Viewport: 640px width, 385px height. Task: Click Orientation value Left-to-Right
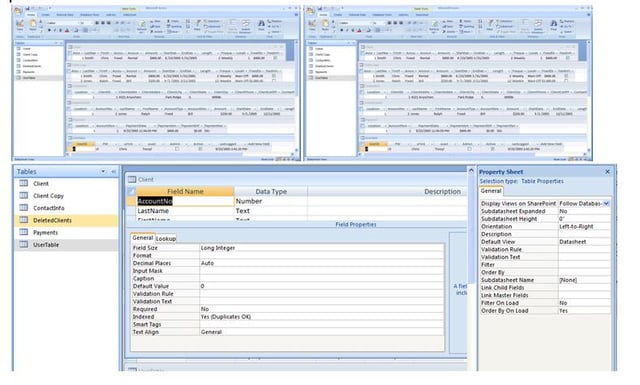[x=584, y=226]
